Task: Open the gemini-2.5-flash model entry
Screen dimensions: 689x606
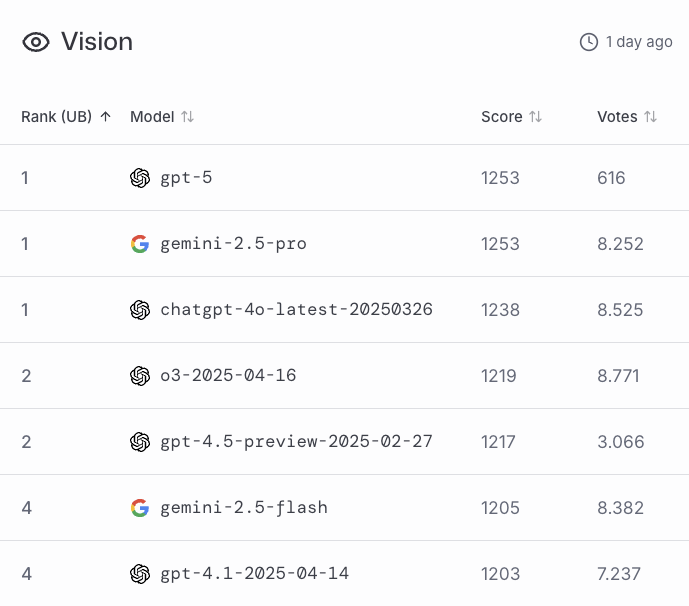Action: pos(244,508)
